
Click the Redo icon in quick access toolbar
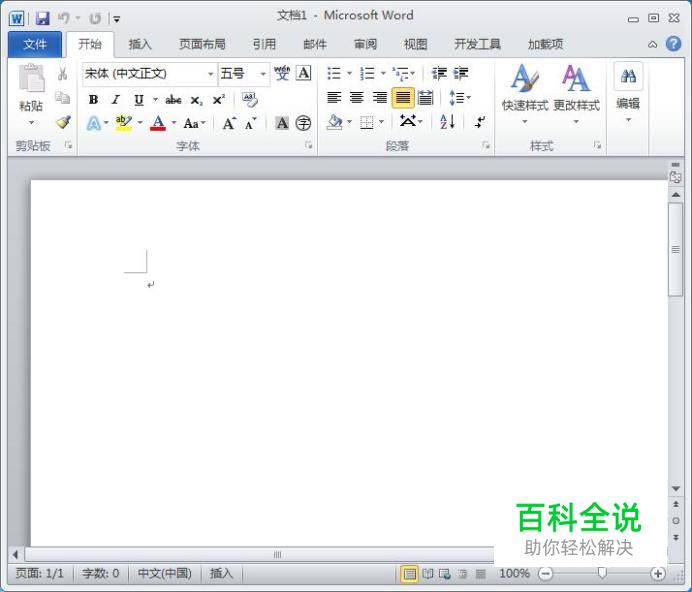95,19
